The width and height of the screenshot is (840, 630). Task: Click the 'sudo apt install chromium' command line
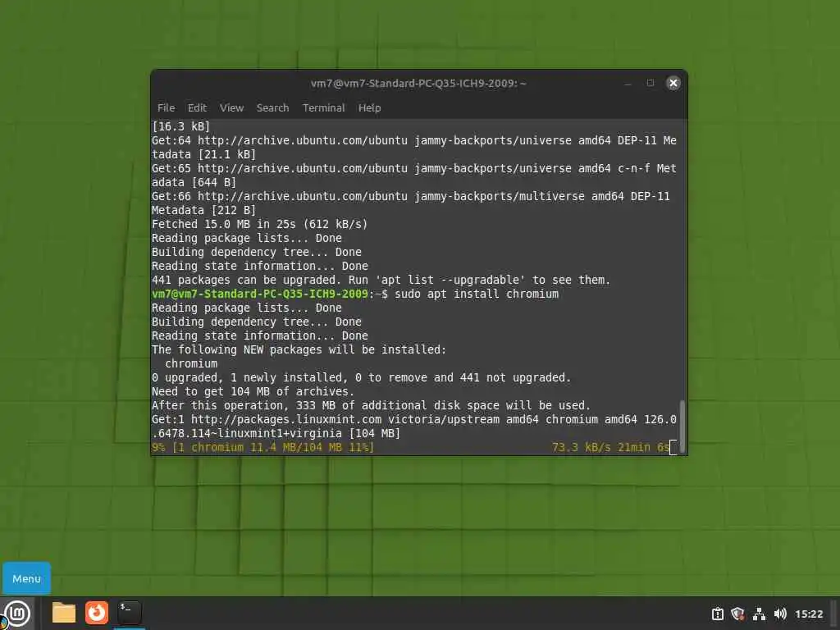point(477,294)
